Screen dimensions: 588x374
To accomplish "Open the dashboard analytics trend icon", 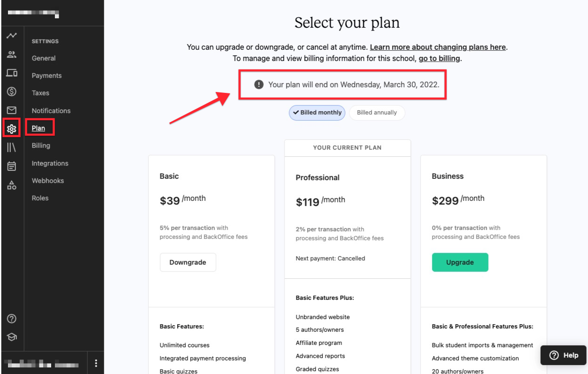I will [12, 36].
